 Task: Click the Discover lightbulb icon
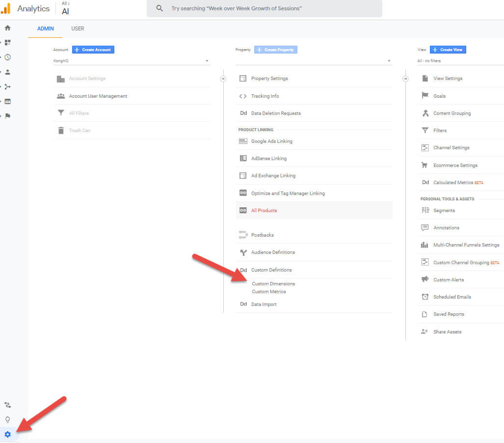tap(7, 419)
